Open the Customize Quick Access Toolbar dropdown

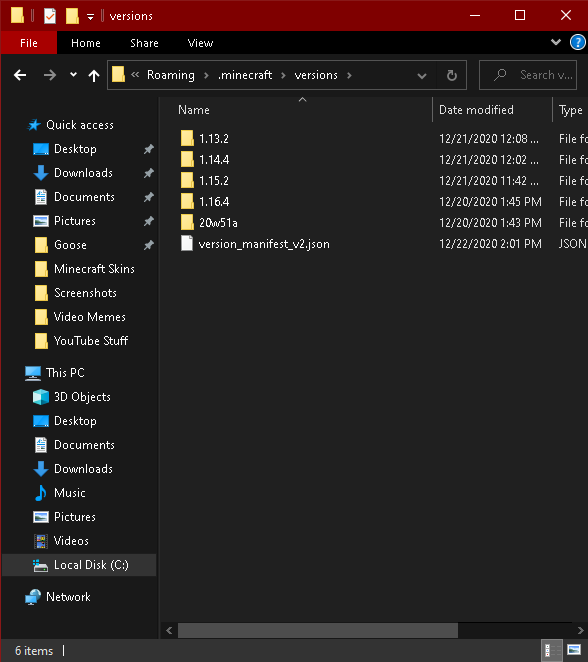point(90,17)
